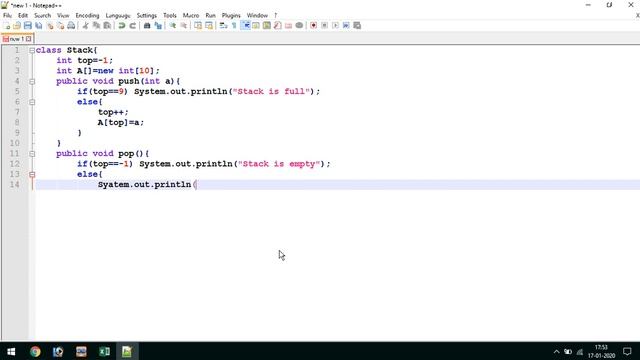Open the Search menu
The height and width of the screenshot is (360, 640).
[42, 16]
